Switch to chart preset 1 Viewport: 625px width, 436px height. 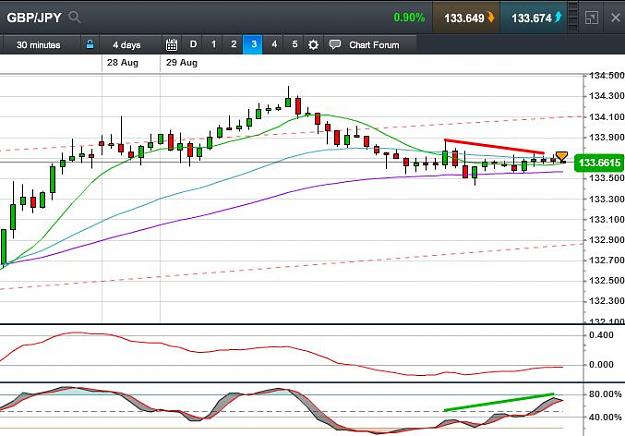click(x=214, y=44)
